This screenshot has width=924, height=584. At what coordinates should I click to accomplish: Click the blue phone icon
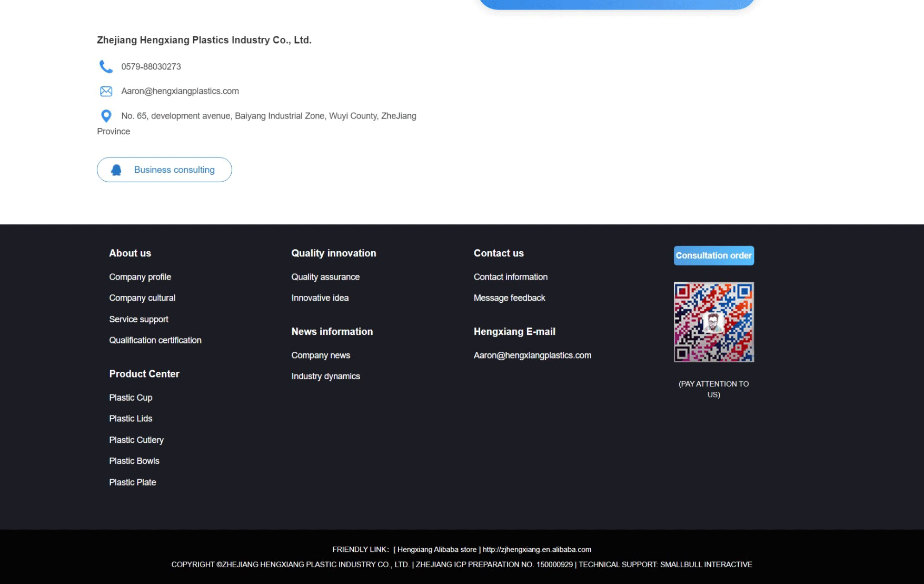[x=106, y=66]
